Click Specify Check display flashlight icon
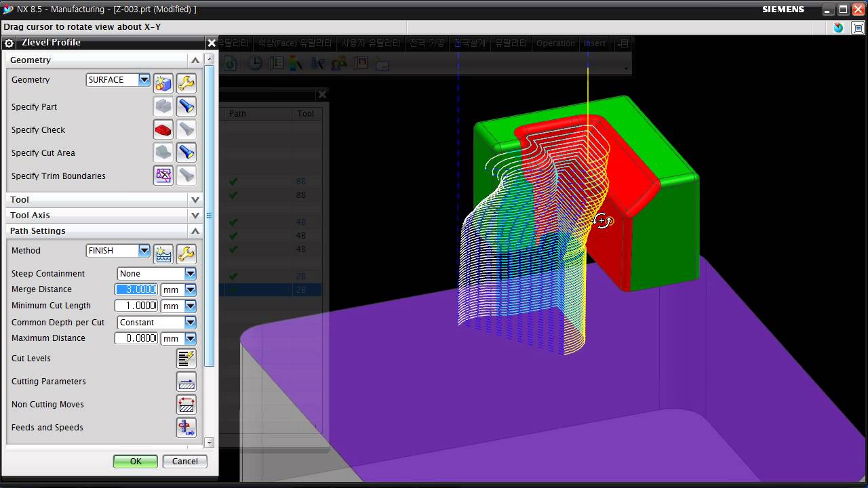The height and width of the screenshot is (488, 868). (x=186, y=129)
